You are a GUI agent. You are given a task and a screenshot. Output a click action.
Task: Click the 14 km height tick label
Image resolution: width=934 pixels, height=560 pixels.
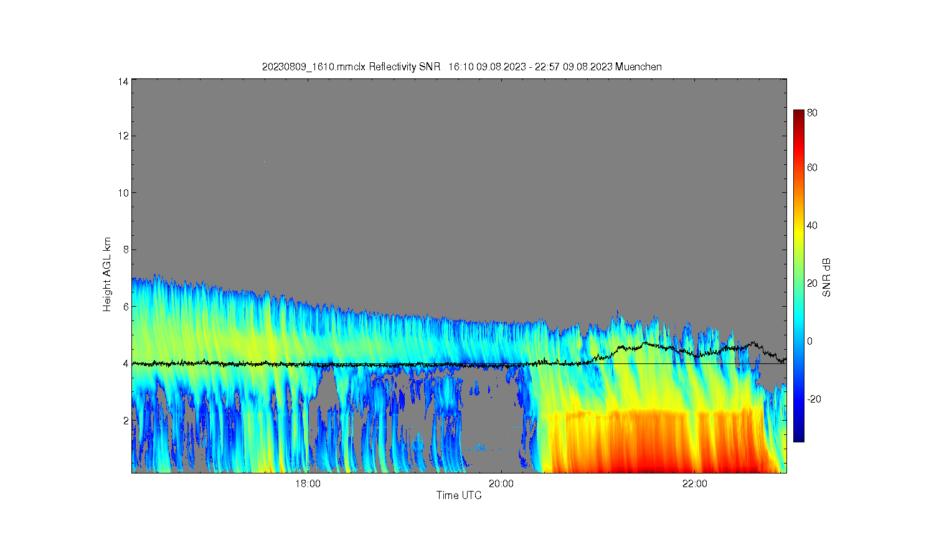point(123,82)
